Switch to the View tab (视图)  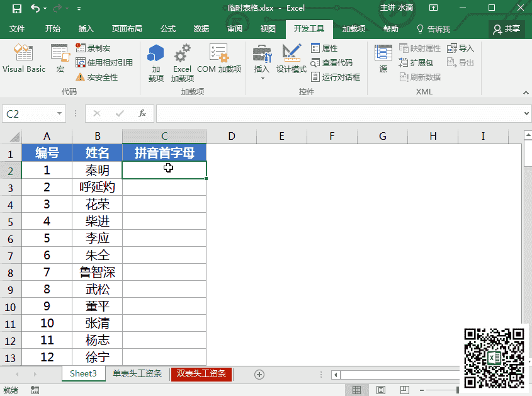point(268,29)
